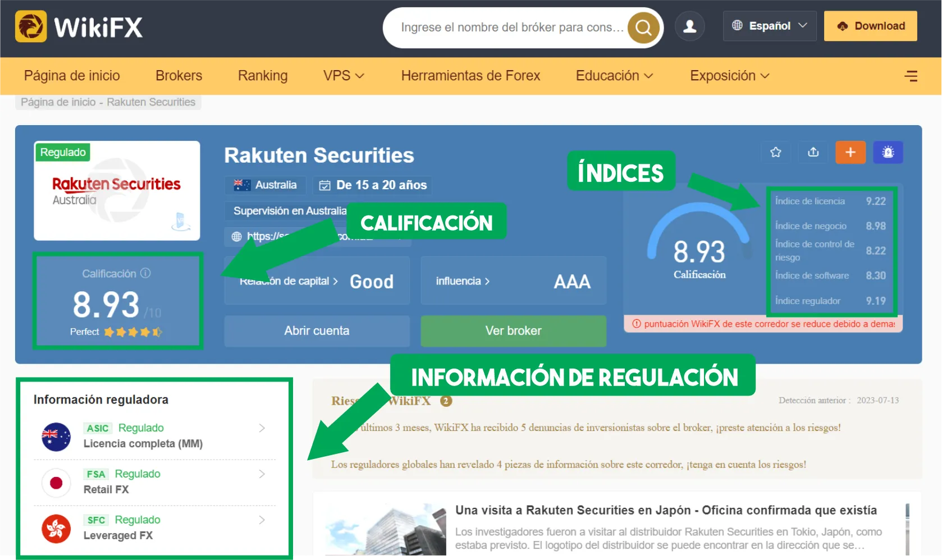The height and width of the screenshot is (560, 942).
Task: Expand the FSA Regulado row arrow
Action: (262, 474)
